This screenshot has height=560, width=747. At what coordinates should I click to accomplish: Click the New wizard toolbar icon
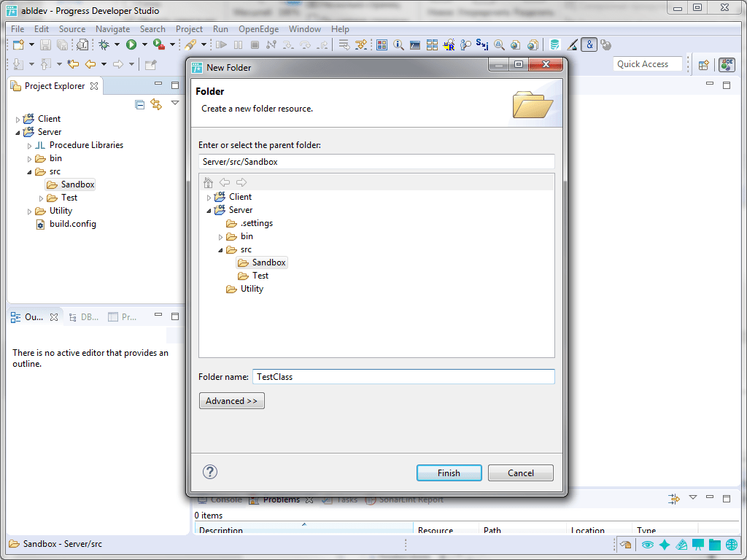tap(18, 45)
